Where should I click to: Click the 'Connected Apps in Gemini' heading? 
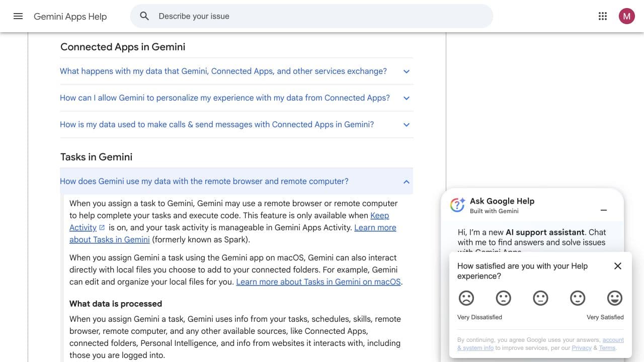123,47
